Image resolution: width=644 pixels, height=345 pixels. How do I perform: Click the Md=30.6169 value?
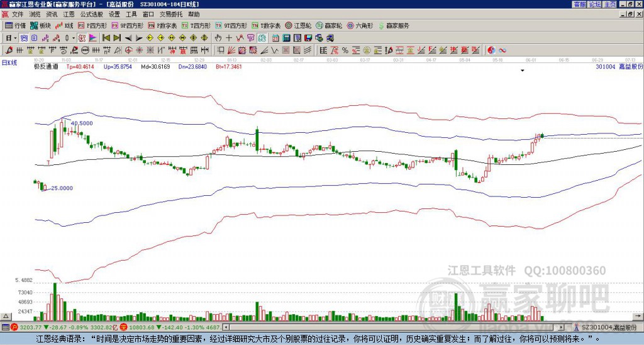[x=155, y=66]
